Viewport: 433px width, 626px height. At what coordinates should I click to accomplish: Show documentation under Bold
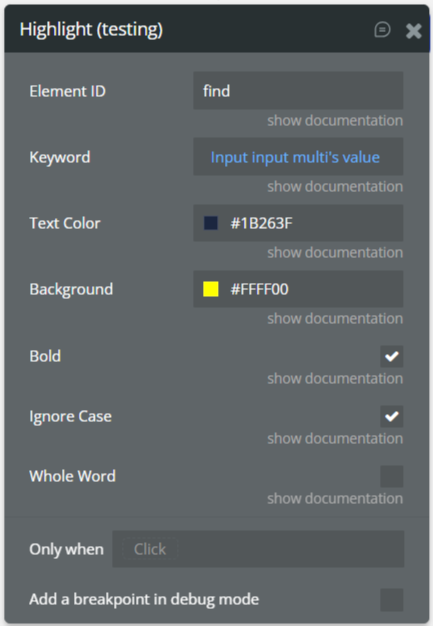(335, 378)
